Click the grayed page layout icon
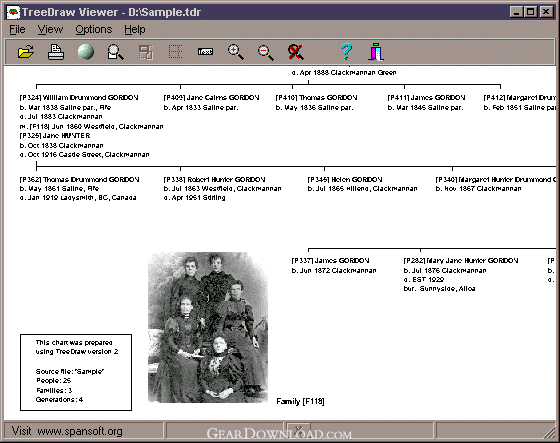 click(x=146, y=52)
